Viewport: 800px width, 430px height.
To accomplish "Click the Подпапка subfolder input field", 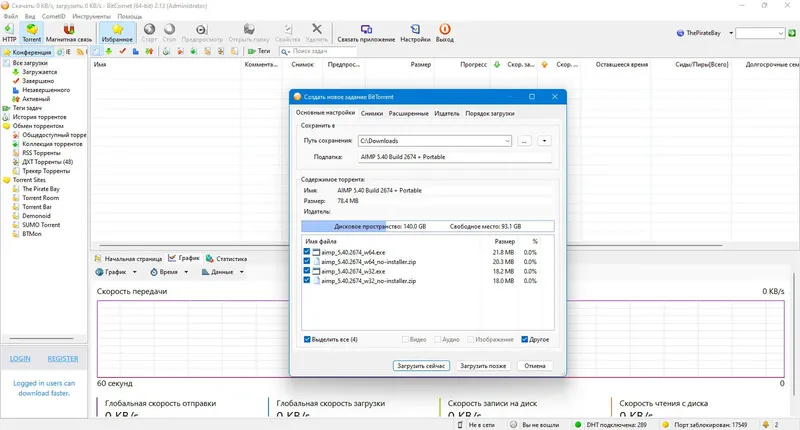I will click(455, 157).
